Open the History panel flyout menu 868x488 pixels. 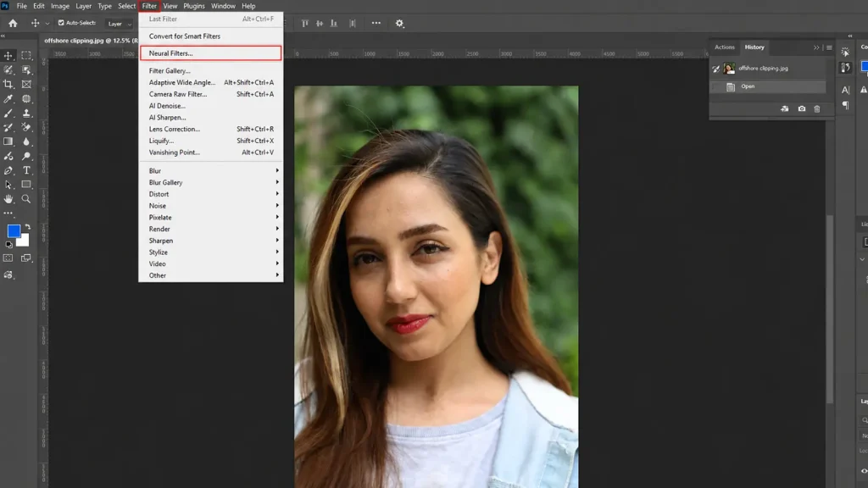click(829, 47)
